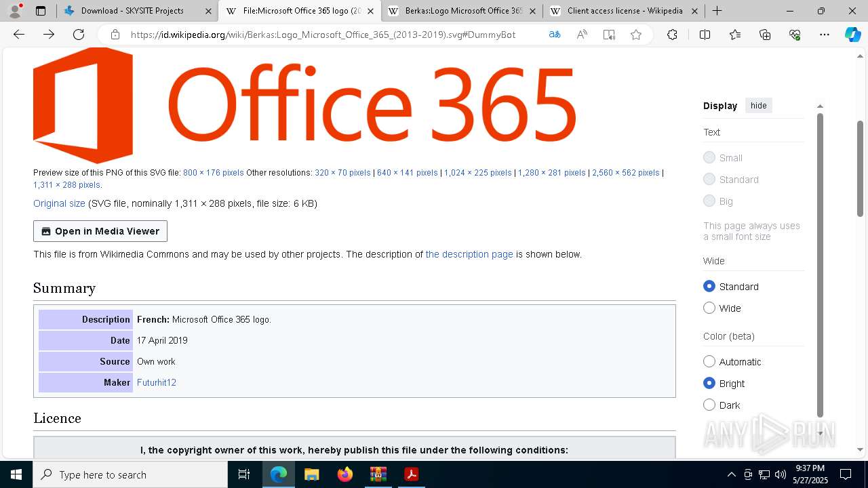Click the translate page icon
868x488 pixels.
coord(555,35)
